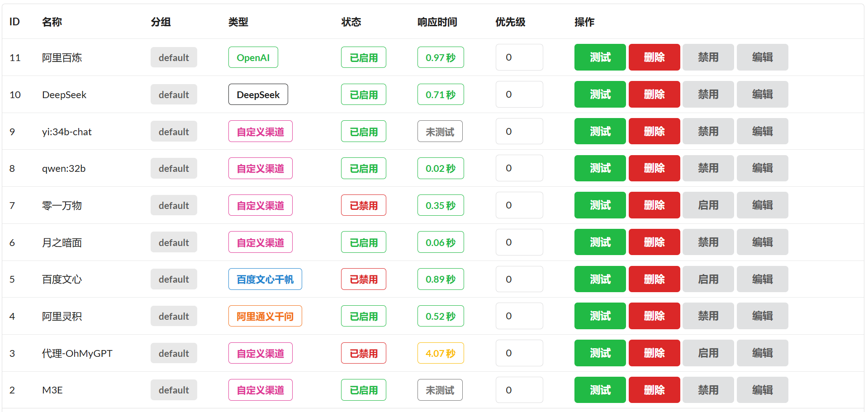Disable the yi:34b-chat channel
This screenshot has height=412, width=868.
708,132
